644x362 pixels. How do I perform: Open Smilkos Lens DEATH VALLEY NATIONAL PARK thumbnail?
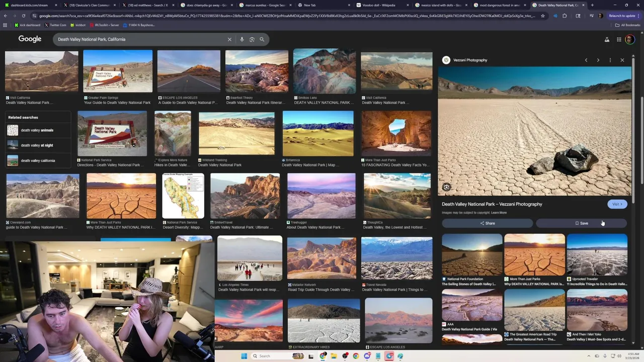pos(325,71)
